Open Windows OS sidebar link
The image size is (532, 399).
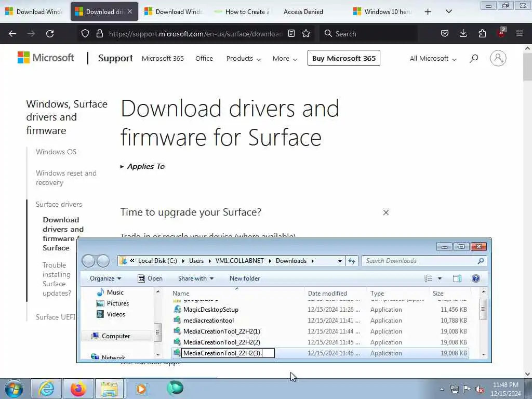(56, 152)
